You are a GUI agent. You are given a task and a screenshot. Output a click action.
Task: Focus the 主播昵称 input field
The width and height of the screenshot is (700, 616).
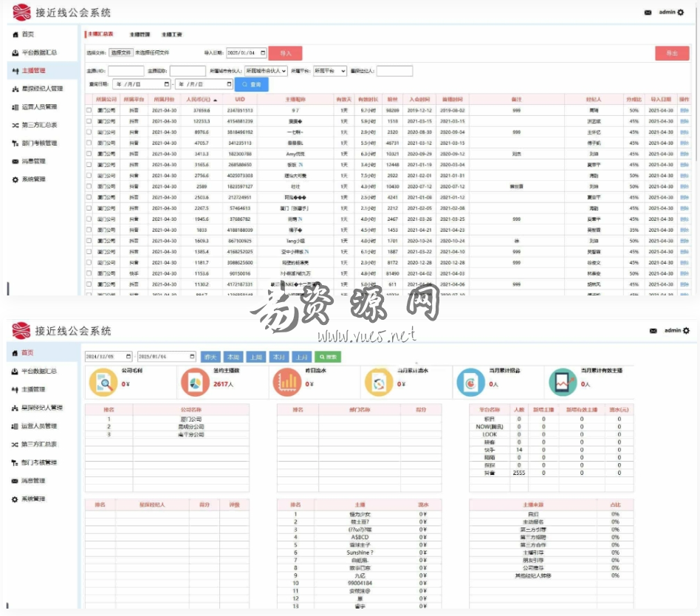(x=188, y=71)
